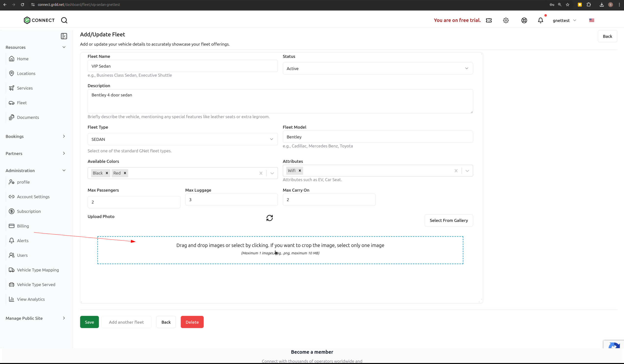Open Vehicle Type Mapping menu item
Viewport: 624px width, 364px height.
click(38, 270)
